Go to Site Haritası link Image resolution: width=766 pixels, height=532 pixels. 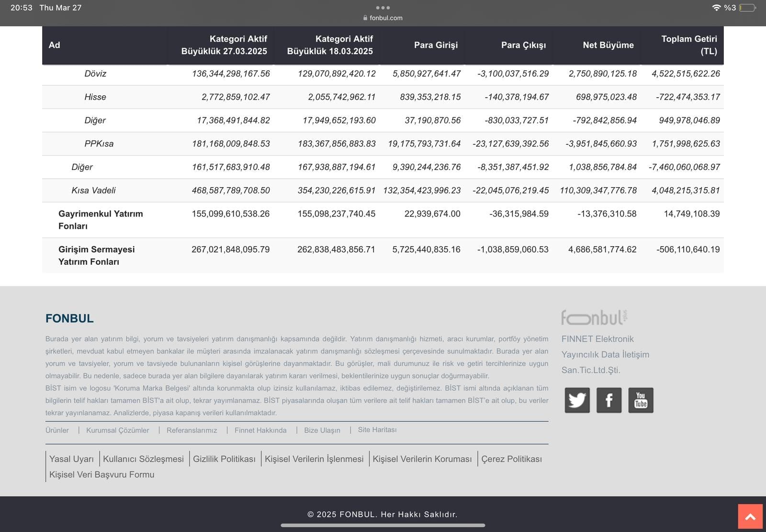(x=377, y=430)
